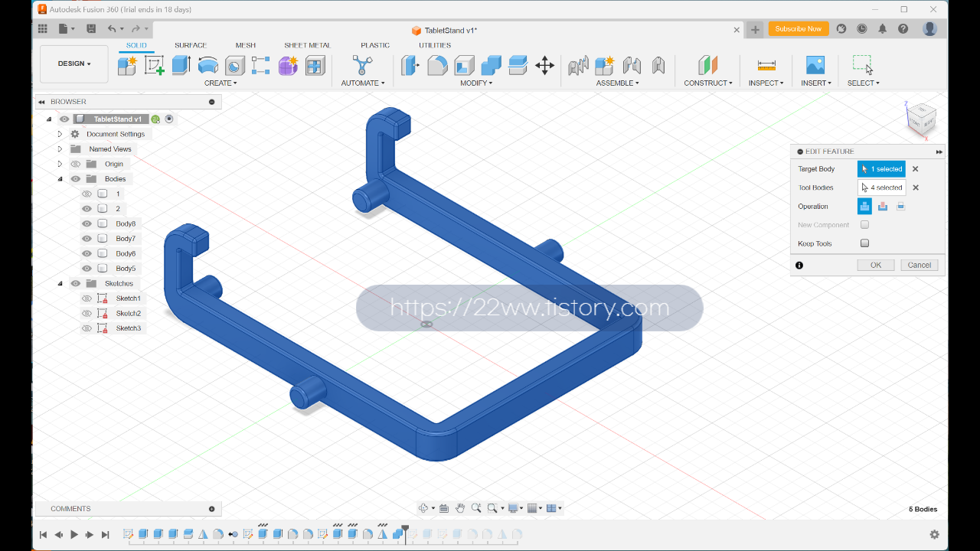The width and height of the screenshot is (980, 551).
Task: Open the ASSEMBLE dropdown menu
Action: click(617, 83)
